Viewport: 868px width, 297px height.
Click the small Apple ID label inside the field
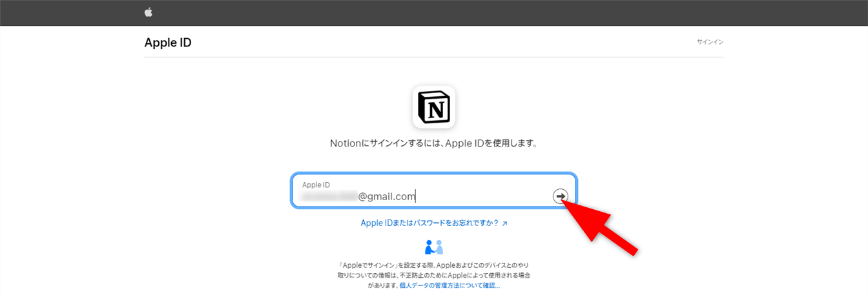(316, 185)
